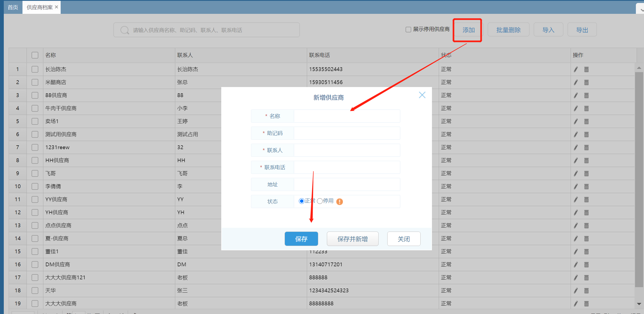644x314 pixels.
Task: Click table scrollbar down arrow
Action: pos(639,304)
